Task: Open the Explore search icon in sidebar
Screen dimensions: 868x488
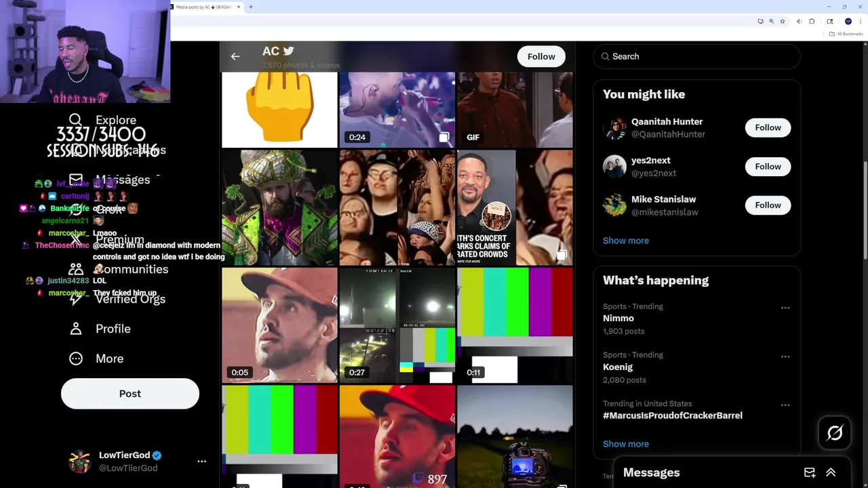Action: [75, 120]
